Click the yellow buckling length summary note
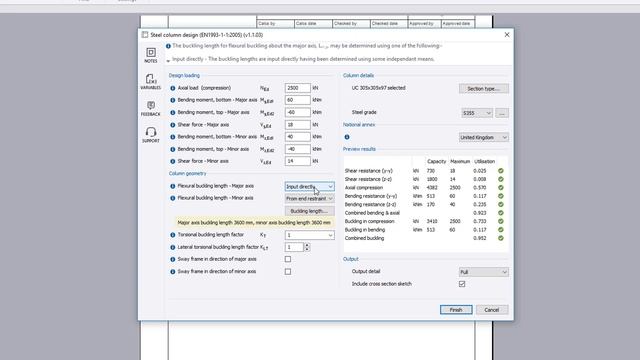 tap(254, 223)
